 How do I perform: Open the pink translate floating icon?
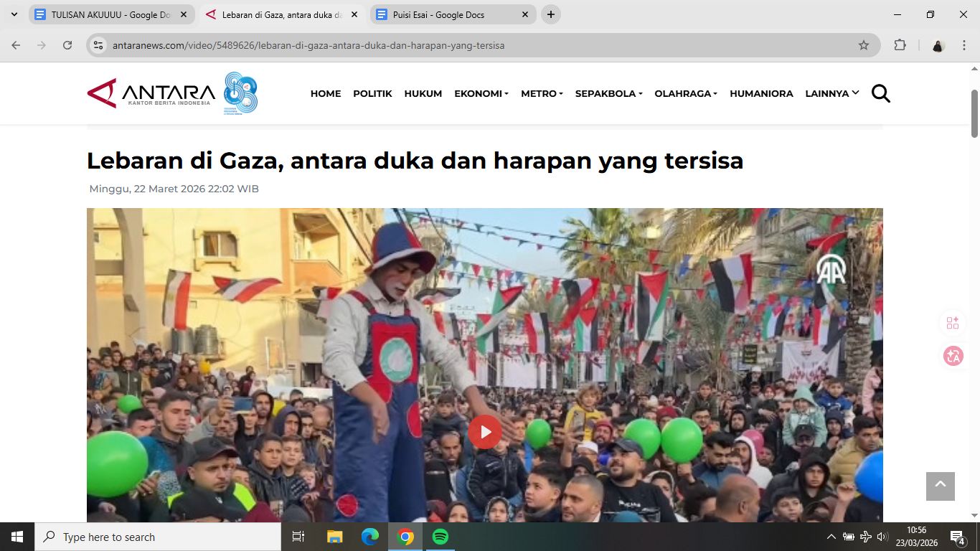tap(953, 355)
